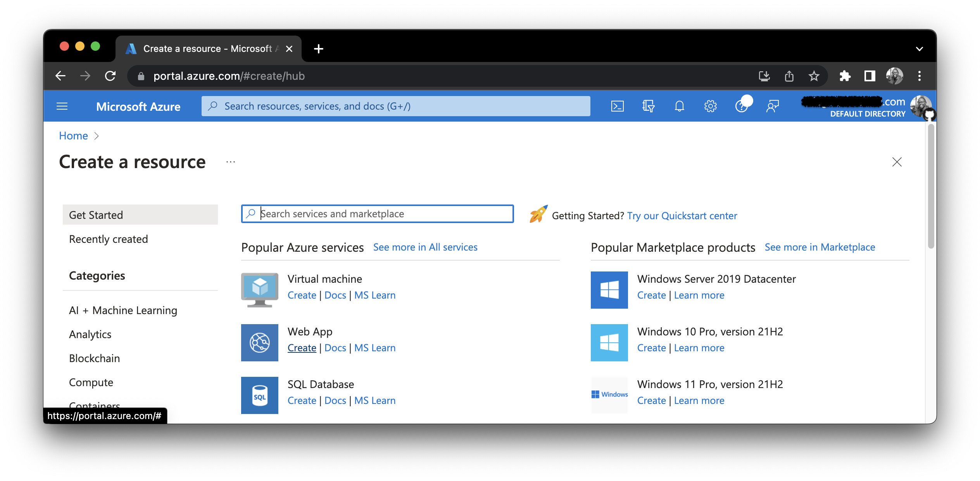Click Create under SQL Database
980x481 pixels.
coord(302,400)
